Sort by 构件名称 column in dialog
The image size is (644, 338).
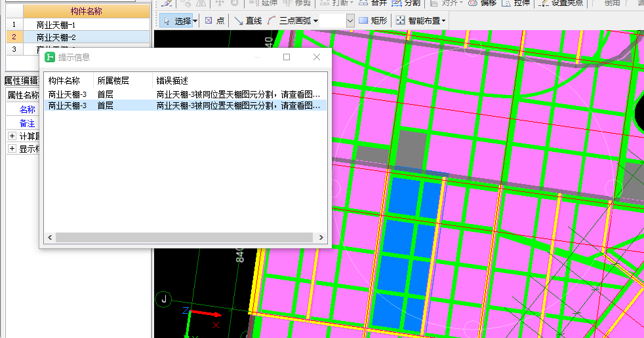(69, 81)
